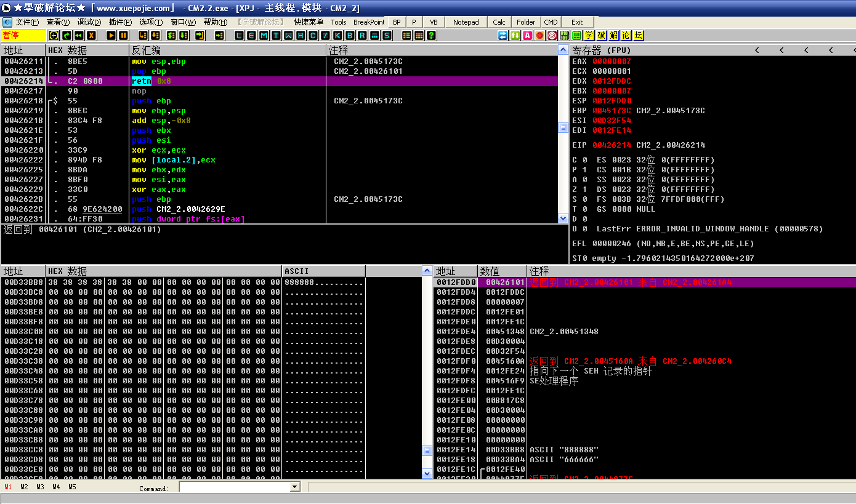The image size is (856, 504).
Task: Click the Trace over toolbar icon
Action: [x=184, y=36]
